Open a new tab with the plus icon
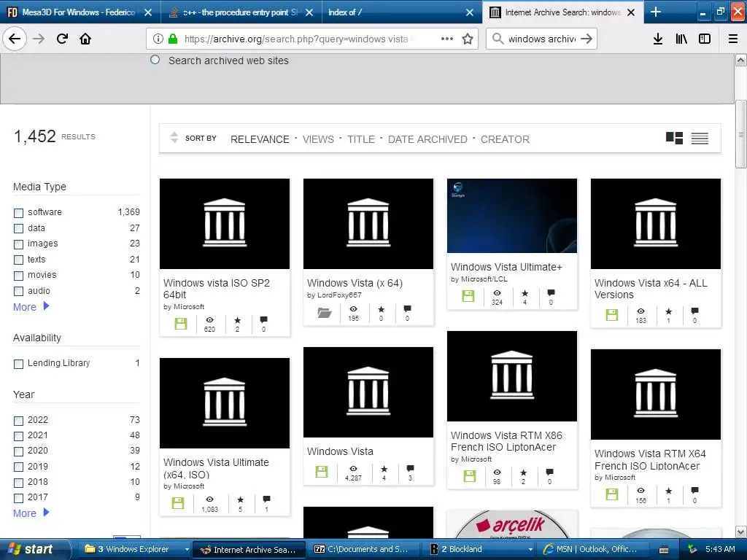Viewport: 747px width, 560px height. 656,12
